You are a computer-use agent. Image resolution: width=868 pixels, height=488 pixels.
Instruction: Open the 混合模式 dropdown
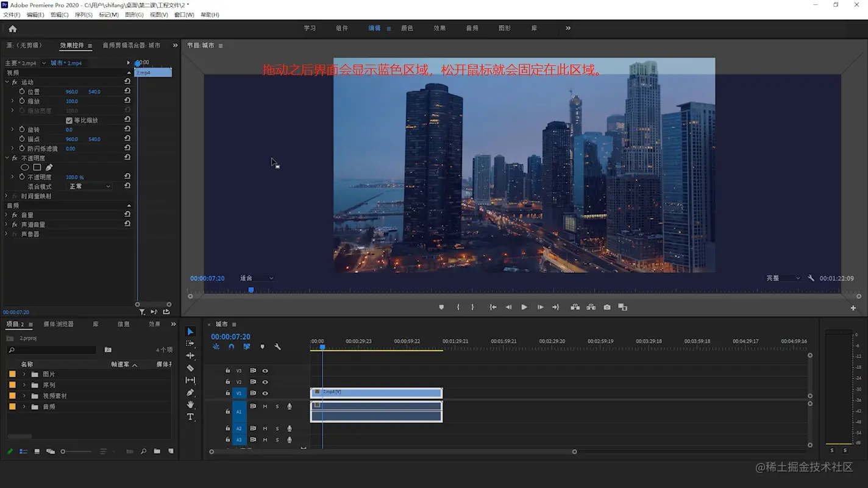89,186
